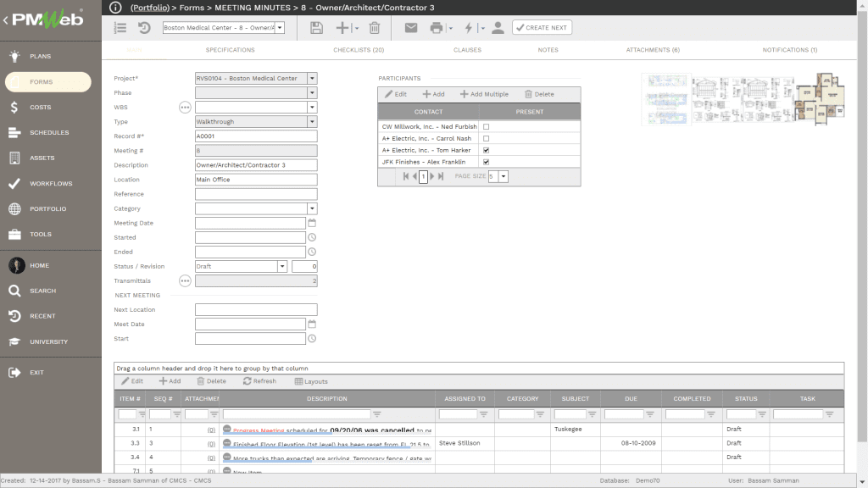Check Present box for Ned Furbish
Viewport: 868px width, 488px height.
click(x=486, y=127)
